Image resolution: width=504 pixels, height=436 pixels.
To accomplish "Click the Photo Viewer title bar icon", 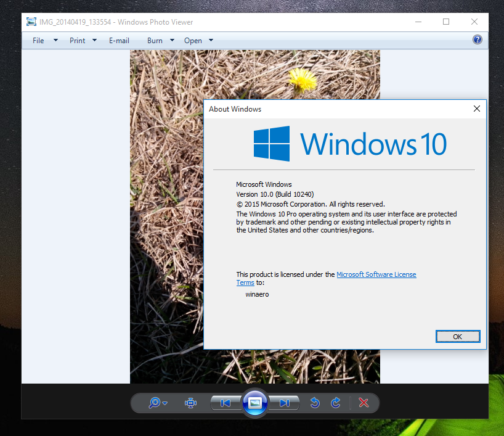I will click(31, 22).
